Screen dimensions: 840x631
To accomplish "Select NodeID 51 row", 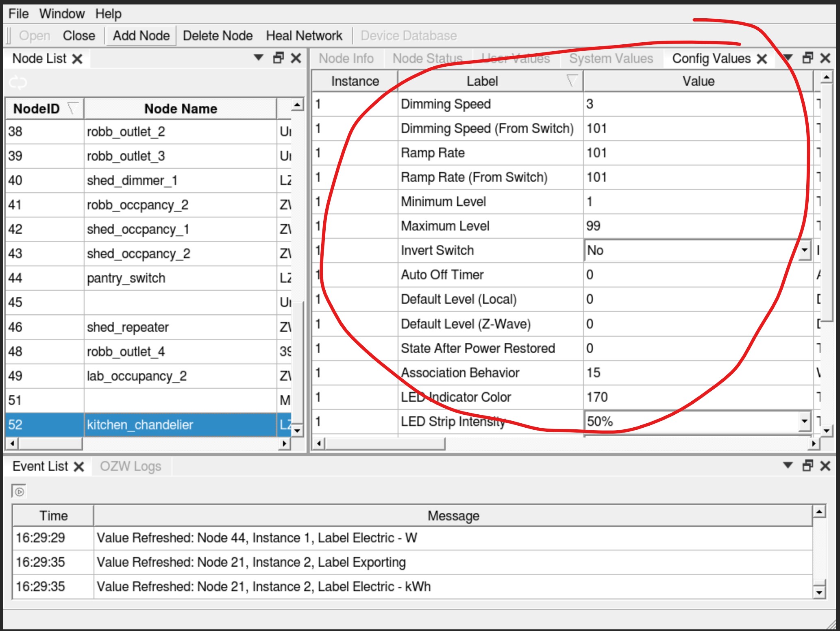I will 148,400.
